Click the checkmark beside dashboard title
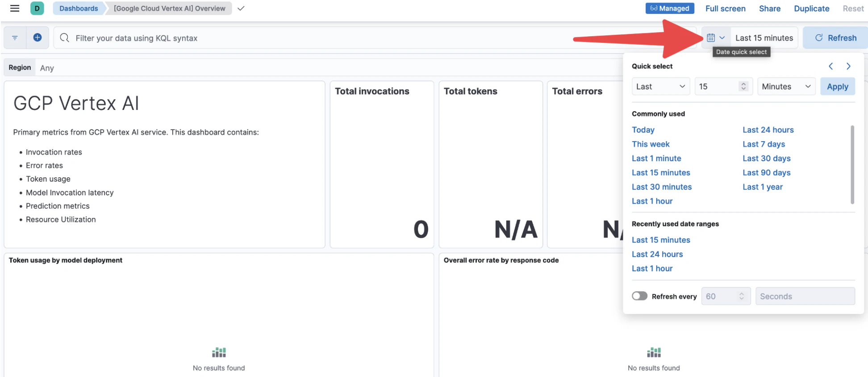The width and height of the screenshot is (868, 377). click(x=241, y=8)
